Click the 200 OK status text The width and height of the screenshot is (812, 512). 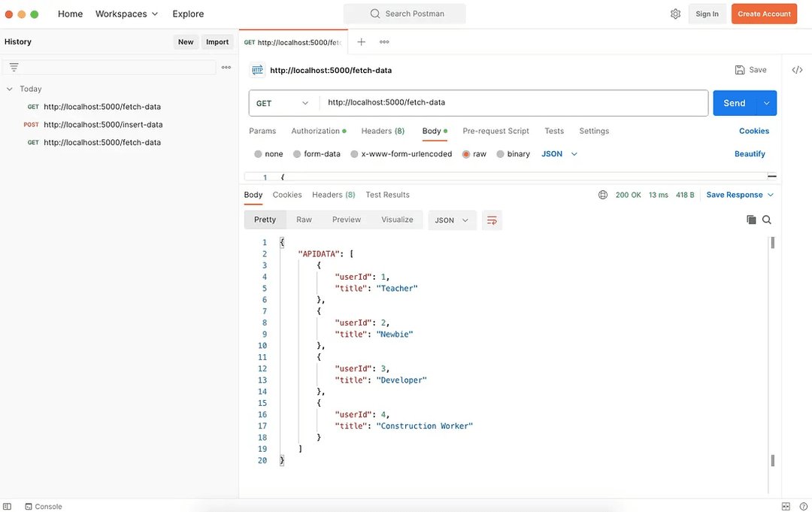click(628, 195)
